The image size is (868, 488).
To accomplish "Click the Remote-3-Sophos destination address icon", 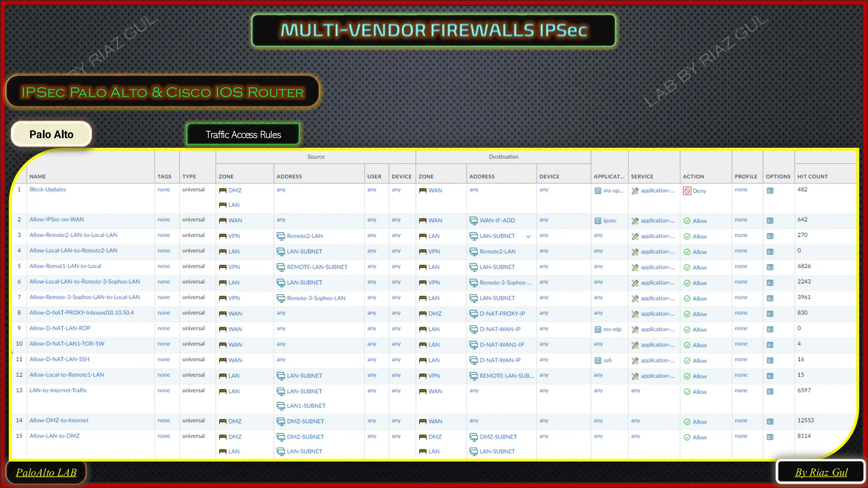I will point(473,283).
